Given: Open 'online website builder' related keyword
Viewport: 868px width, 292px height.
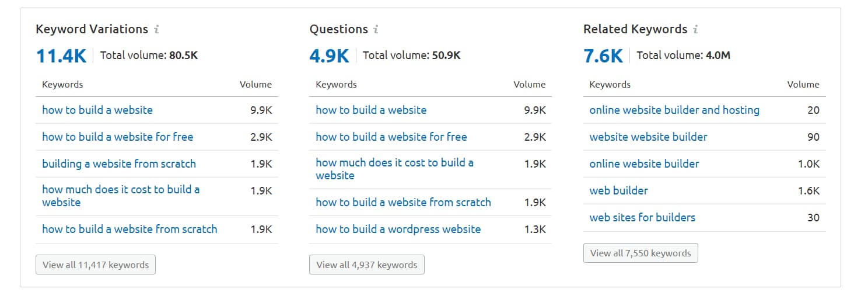Looking at the screenshot, I should pos(644,164).
